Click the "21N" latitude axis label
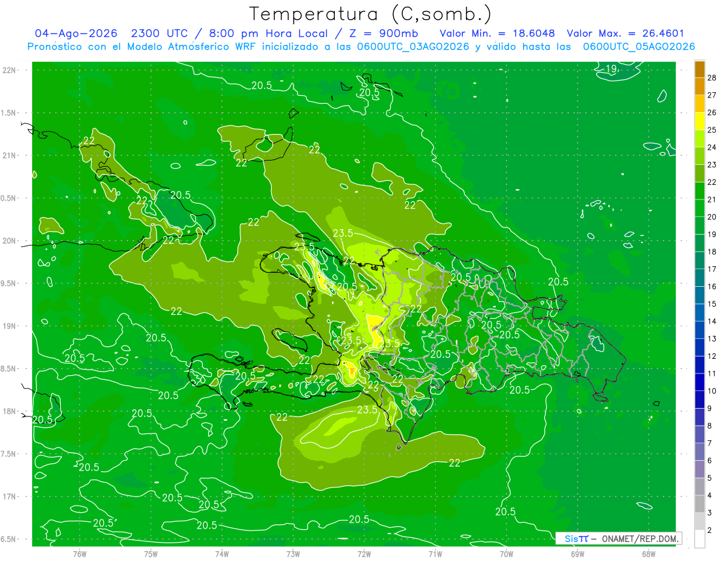 pos(9,156)
